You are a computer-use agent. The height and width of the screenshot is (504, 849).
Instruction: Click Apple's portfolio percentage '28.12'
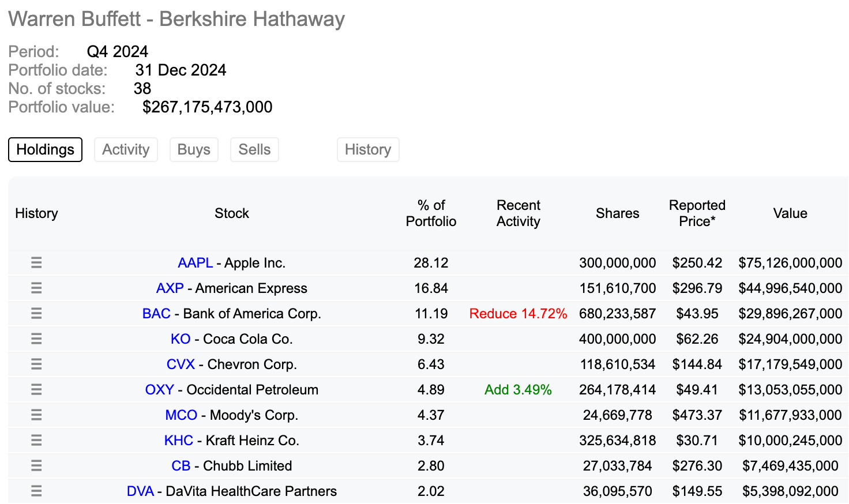tap(431, 263)
